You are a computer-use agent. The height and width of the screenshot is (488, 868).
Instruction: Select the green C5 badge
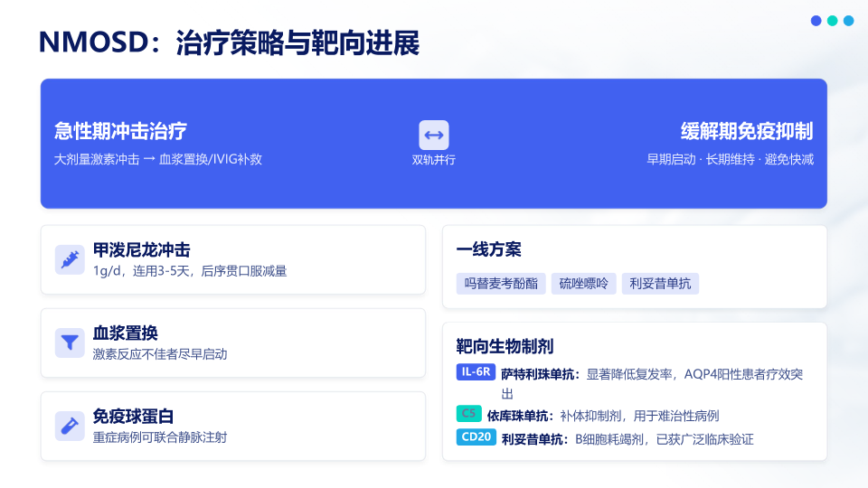pyautogui.click(x=469, y=413)
